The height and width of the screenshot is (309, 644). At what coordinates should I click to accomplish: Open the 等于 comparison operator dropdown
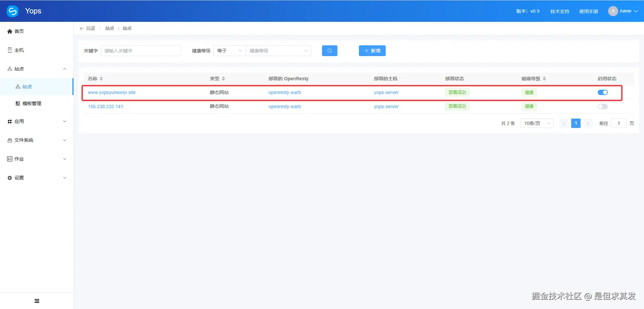[229, 50]
